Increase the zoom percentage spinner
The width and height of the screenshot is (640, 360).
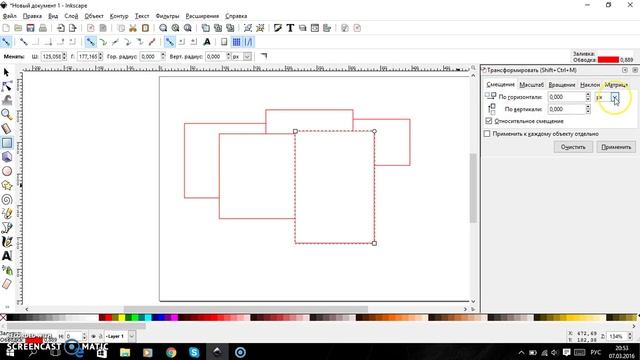pos(630,334)
